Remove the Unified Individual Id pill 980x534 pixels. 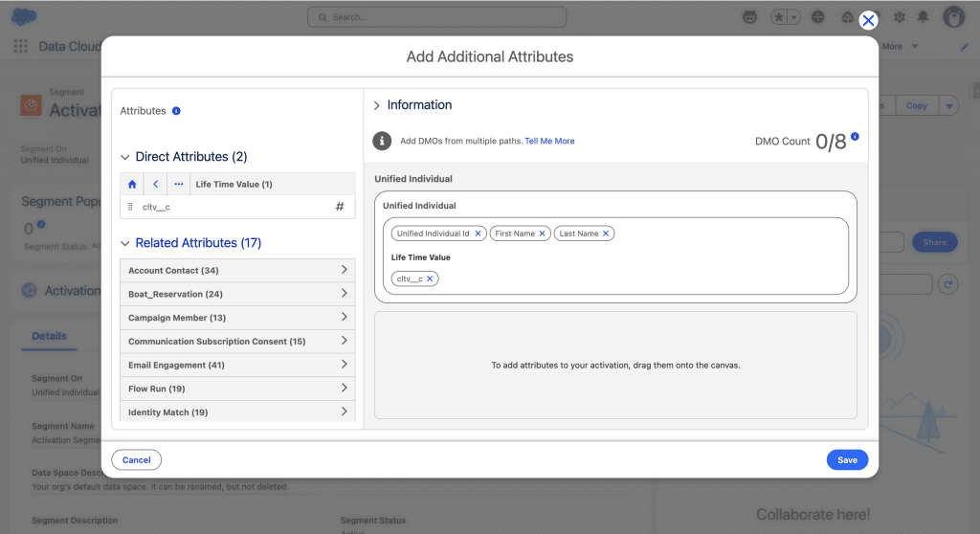(x=478, y=234)
